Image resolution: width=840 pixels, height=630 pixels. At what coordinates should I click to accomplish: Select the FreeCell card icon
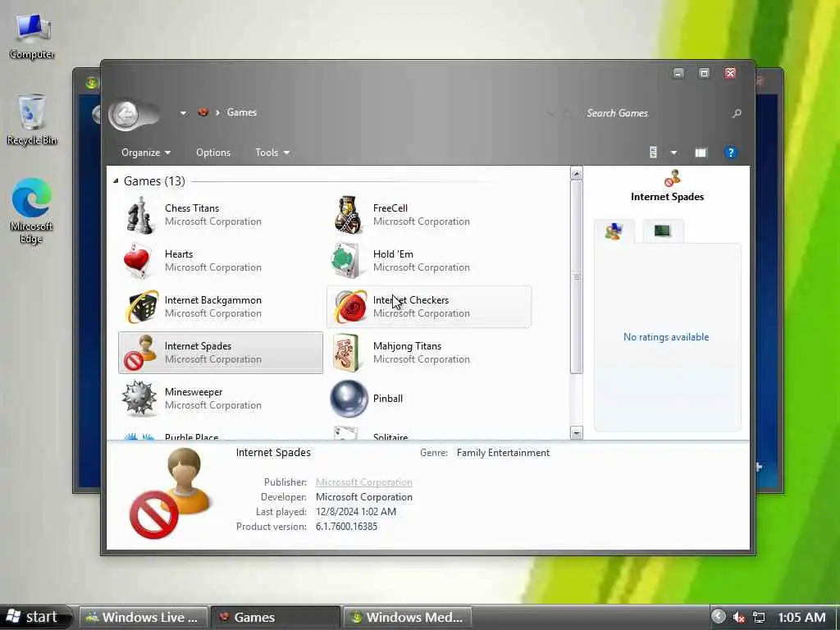(348, 215)
